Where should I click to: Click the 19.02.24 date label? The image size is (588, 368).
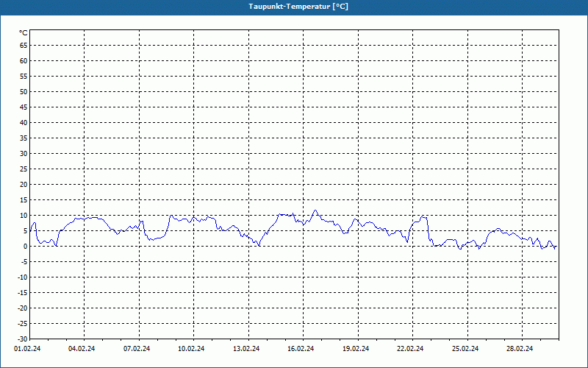click(356, 349)
